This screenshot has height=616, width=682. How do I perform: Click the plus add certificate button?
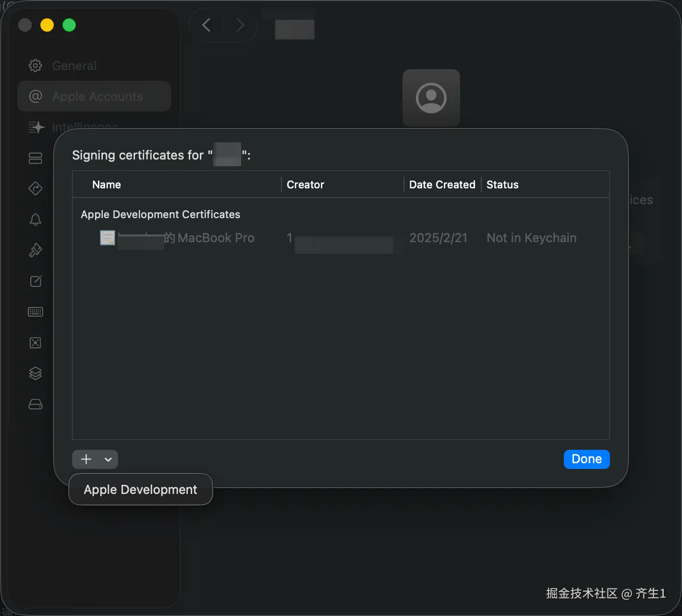[86, 459]
